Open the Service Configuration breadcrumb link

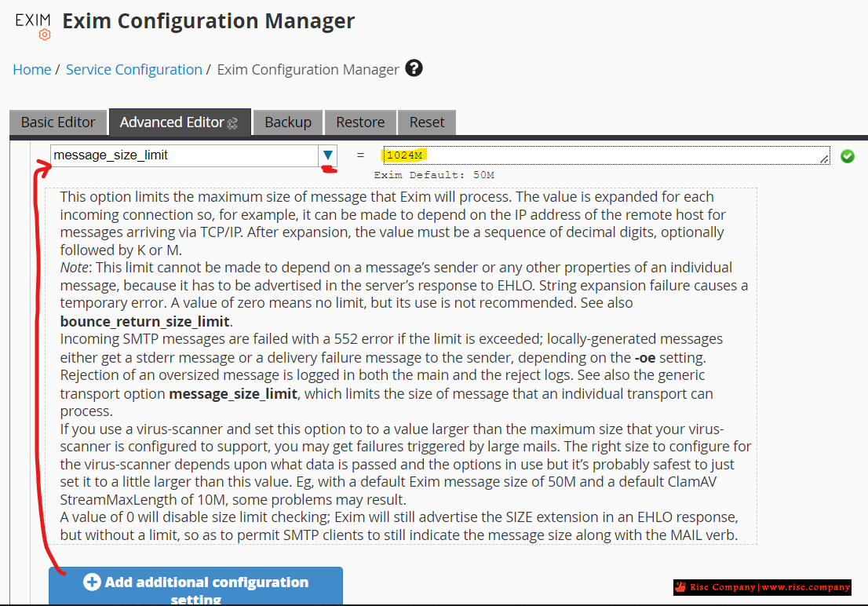pos(134,70)
